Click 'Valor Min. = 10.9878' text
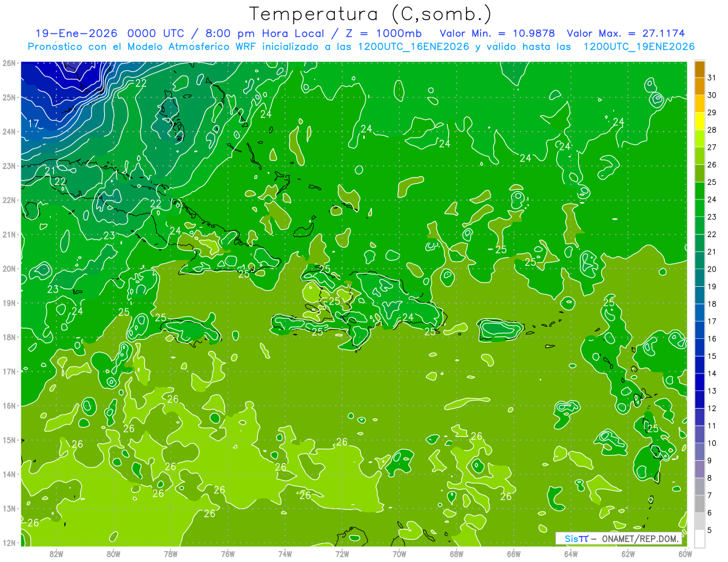This screenshot has height=562, width=728. [x=497, y=33]
